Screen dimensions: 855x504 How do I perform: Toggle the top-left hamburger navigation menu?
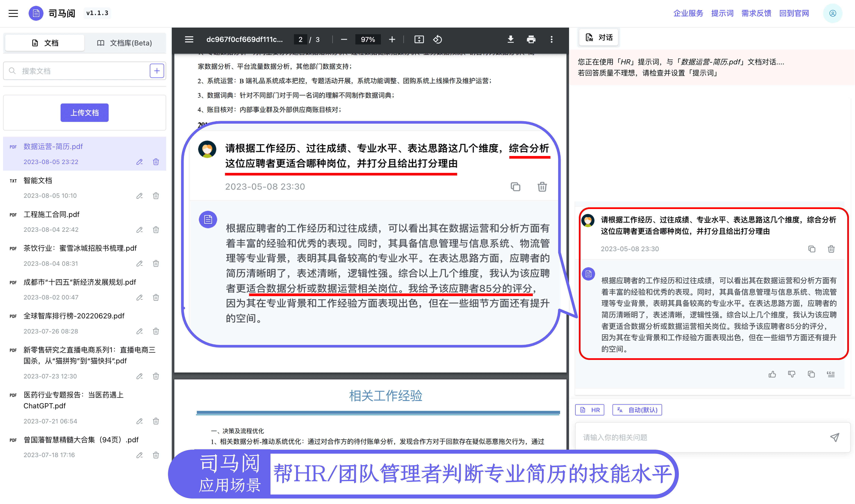[x=13, y=13]
